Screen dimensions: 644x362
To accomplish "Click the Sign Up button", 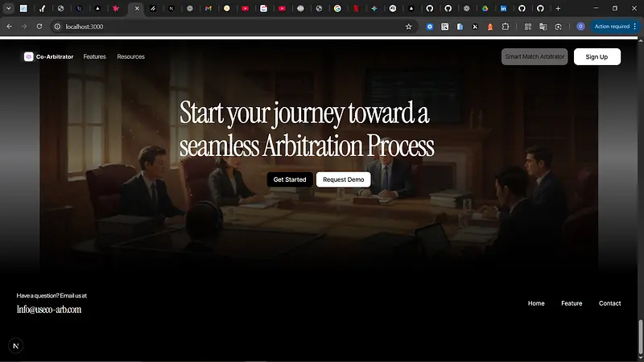I will click(x=597, y=57).
